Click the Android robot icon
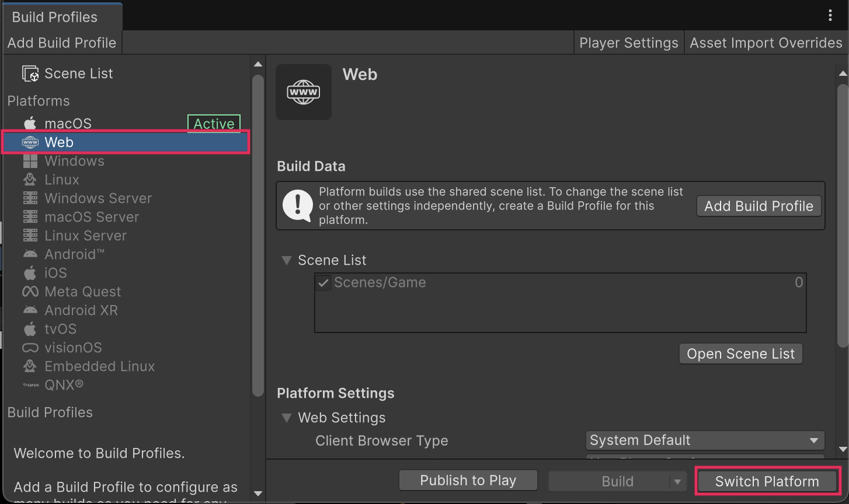The image size is (849, 504). pyautogui.click(x=30, y=254)
